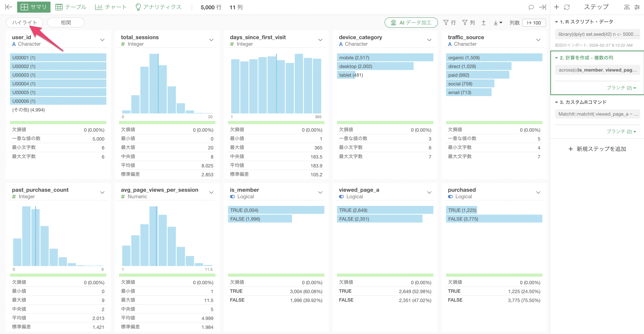The height and width of the screenshot is (334, 644).
Task: Click the collapse steps panel arrow icon
Action: point(542,7)
